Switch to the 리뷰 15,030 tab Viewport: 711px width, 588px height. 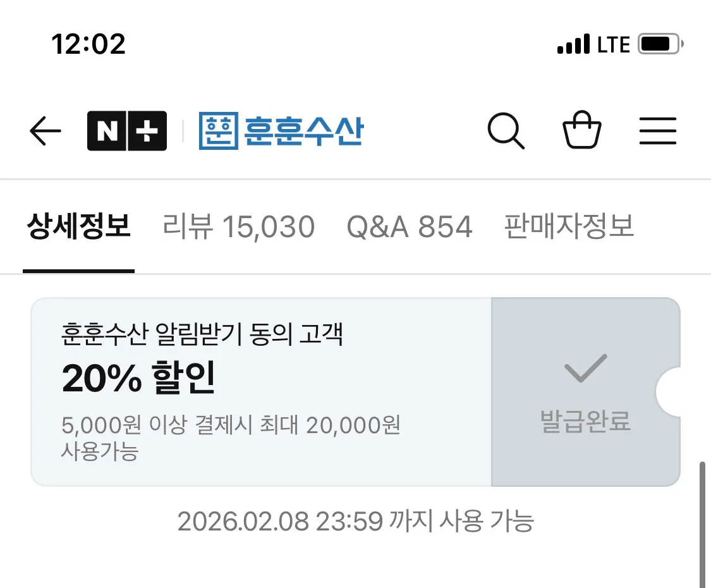point(238,226)
